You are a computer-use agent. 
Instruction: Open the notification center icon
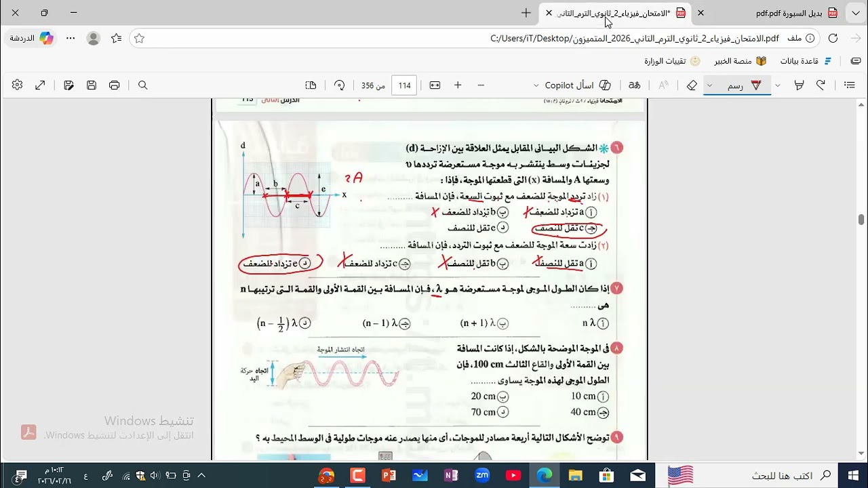click(21, 475)
